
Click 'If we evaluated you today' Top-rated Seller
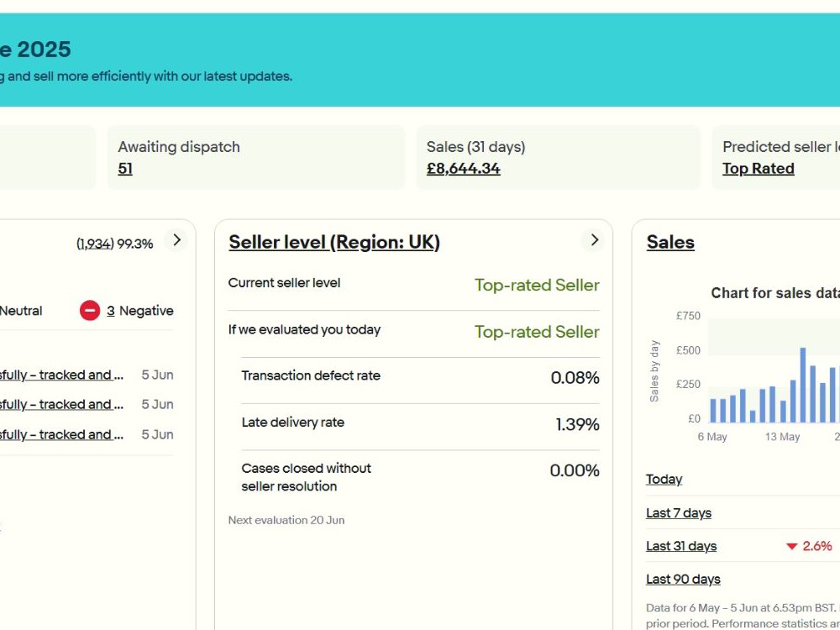pyautogui.click(x=537, y=332)
